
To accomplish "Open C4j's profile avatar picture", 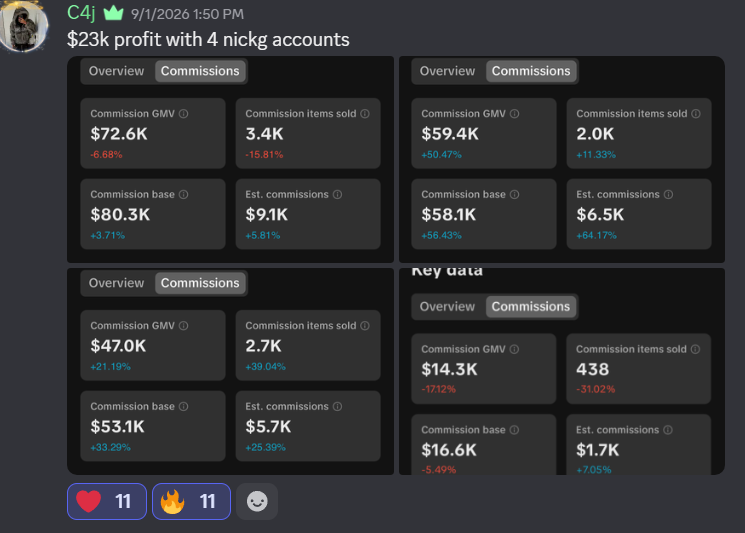I will point(23,25).
